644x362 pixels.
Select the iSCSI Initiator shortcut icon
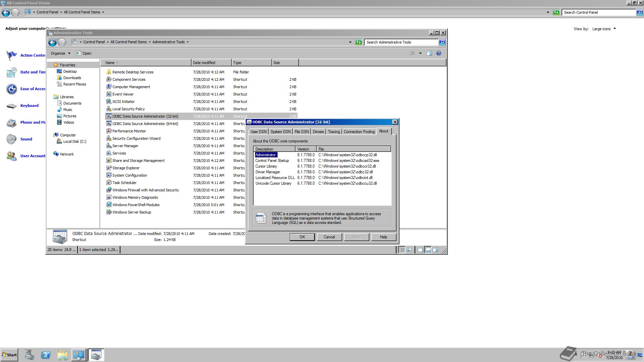point(109,102)
